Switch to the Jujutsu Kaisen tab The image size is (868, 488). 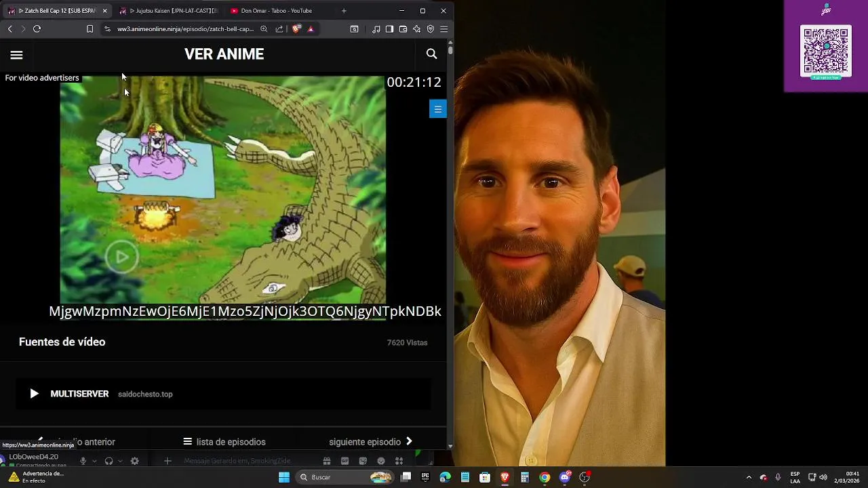(x=168, y=11)
